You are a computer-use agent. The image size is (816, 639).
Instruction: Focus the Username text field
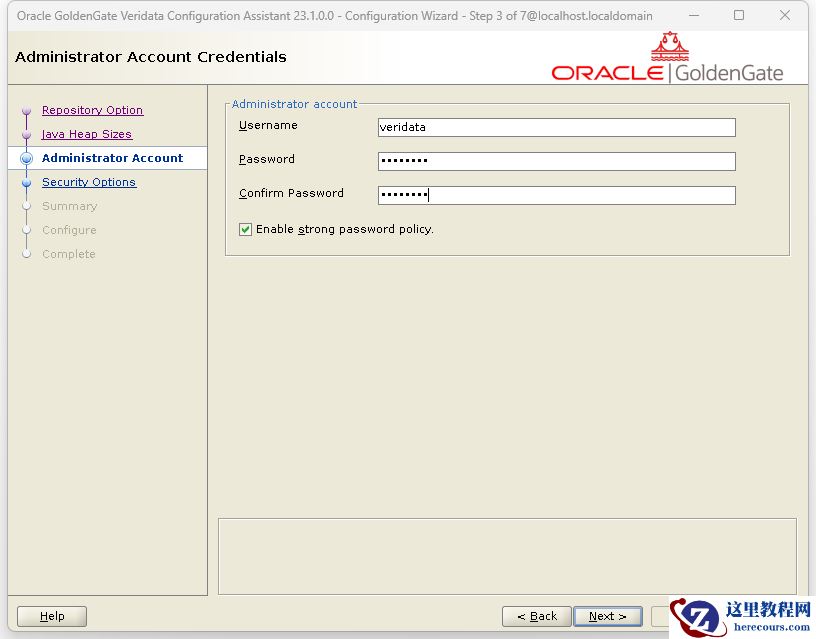[x=556, y=127]
